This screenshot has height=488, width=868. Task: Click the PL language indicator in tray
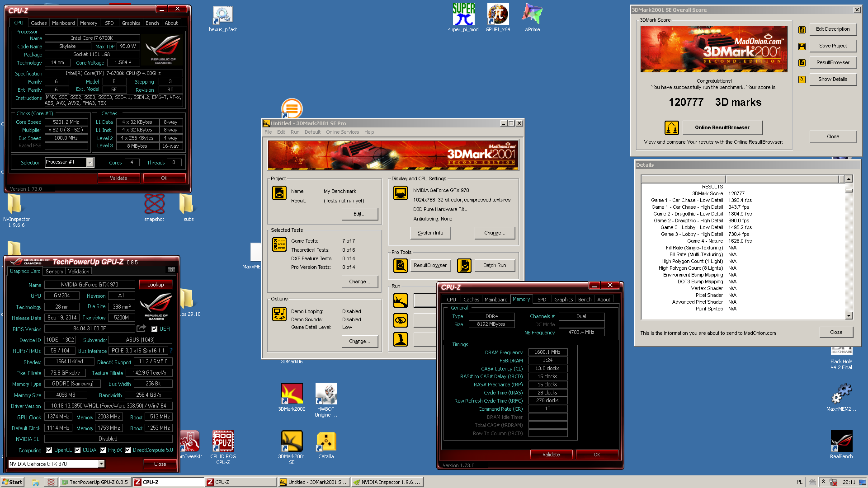[799, 482]
